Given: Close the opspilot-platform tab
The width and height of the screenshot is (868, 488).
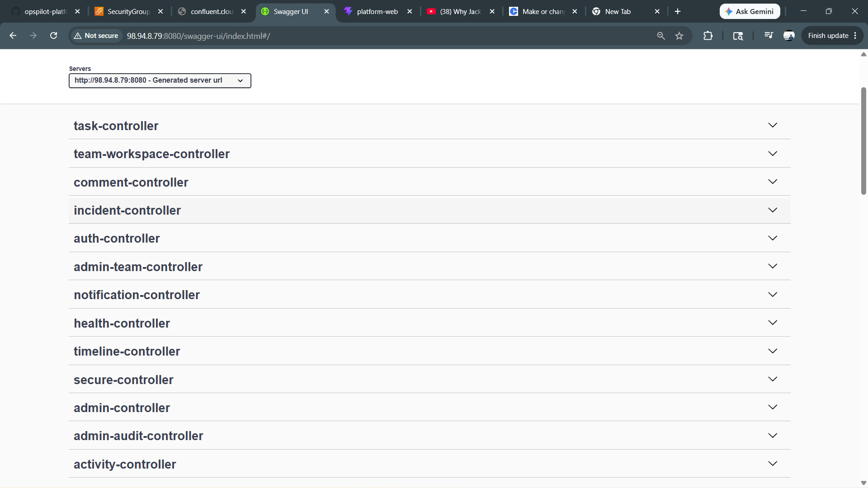Looking at the screenshot, I should [78, 11].
